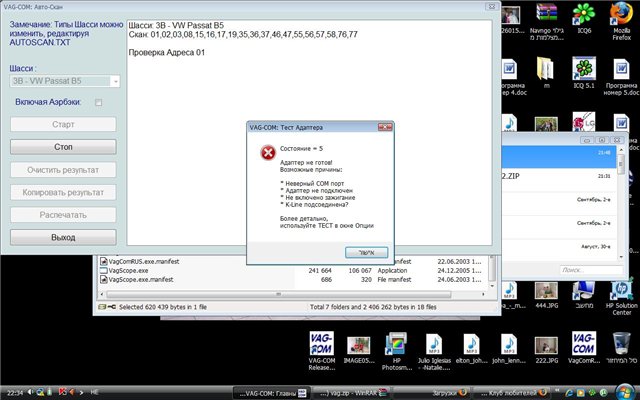
Task: Open the ICQ 5.1 desktop shortcut
Action: [x=584, y=74]
